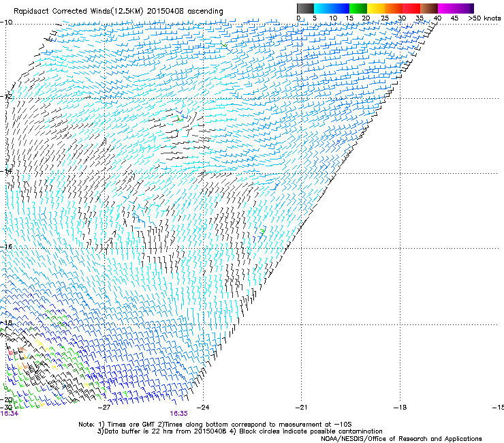Click the latitude label '-20'
Viewport: 504px width, 443px height.
click(6, 399)
